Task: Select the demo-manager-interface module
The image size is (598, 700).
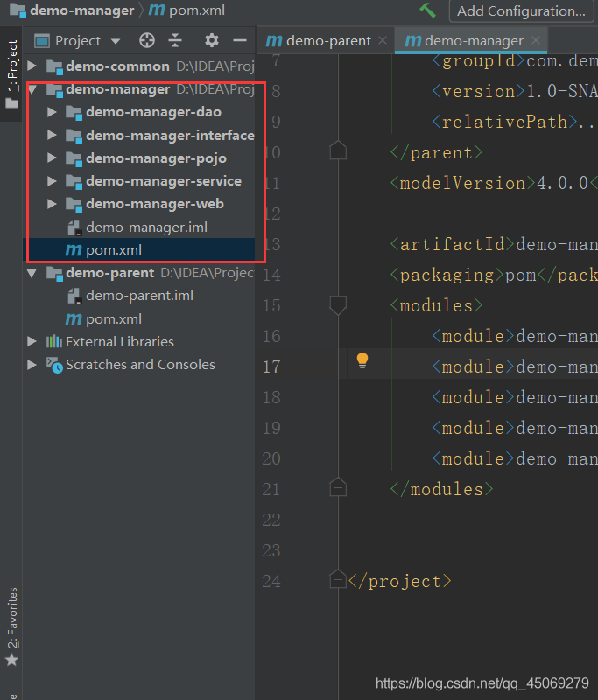Action: tap(170, 136)
